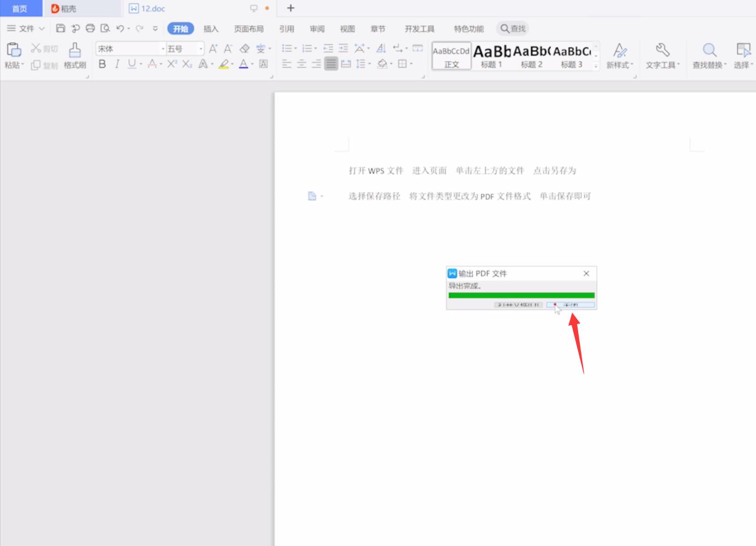Viewport: 756px width, 546px height.
Task: Open the font name dropdown (宋体)
Action: pos(163,49)
